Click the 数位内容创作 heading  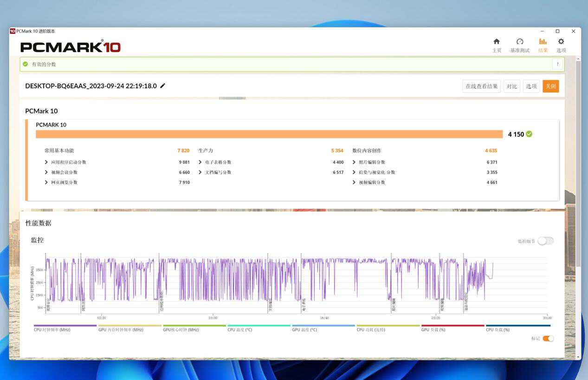pos(367,151)
